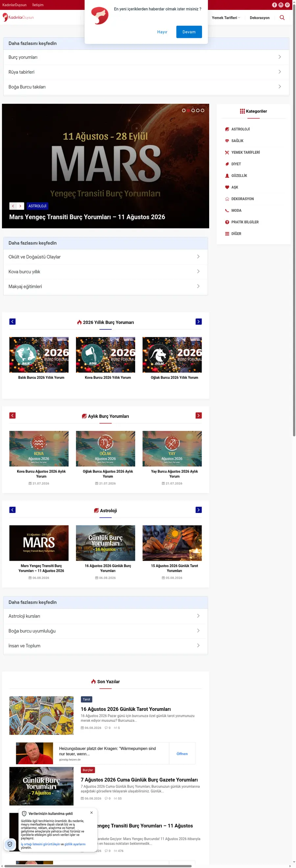This screenshot has width=296, height=868.
Task: Open Kova burcu yıllık row
Action: point(105,271)
